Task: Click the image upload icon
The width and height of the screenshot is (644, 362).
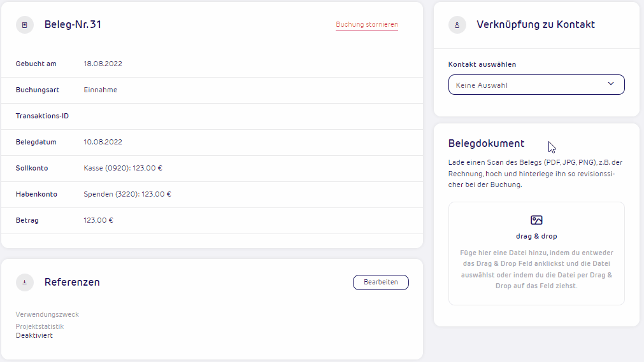Action: point(536,220)
